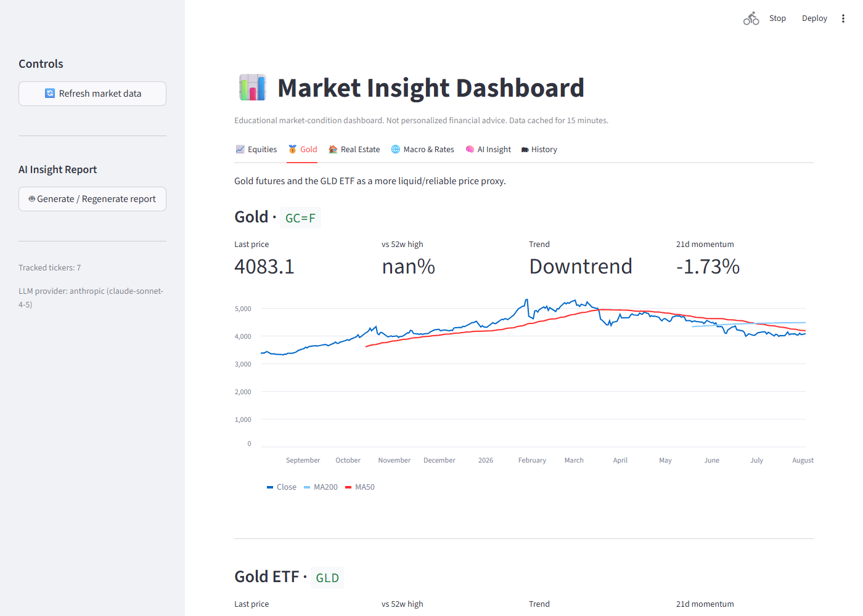Click the Stop button in header

[777, 18]
